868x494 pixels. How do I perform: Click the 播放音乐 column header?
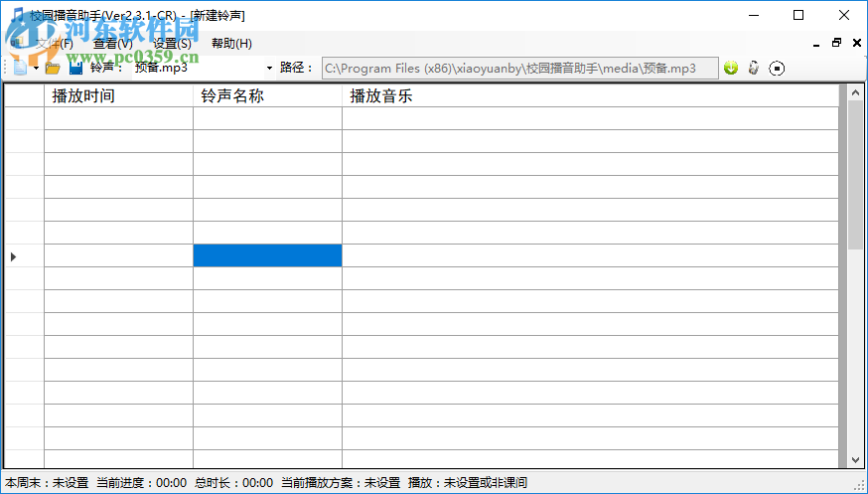pyautogui.click(x=591, y=95)
